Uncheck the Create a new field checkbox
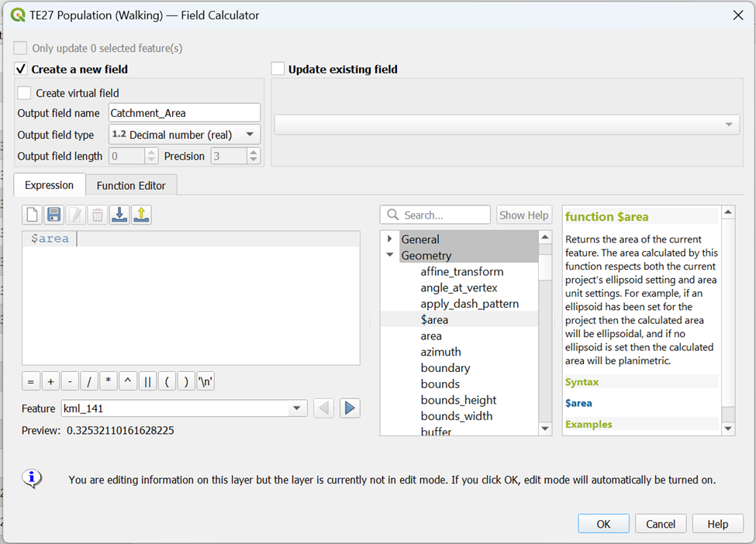This screenshot has width=756, height=544. pos(21,69)
